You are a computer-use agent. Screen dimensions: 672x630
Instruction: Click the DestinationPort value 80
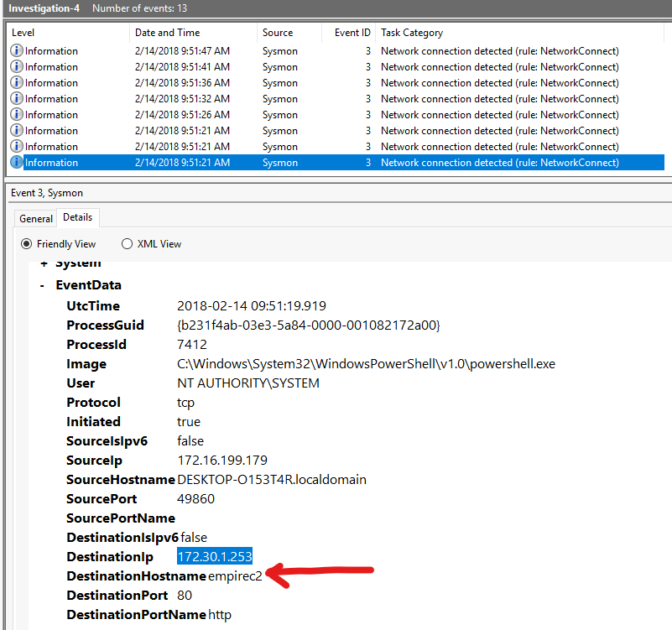185,596
